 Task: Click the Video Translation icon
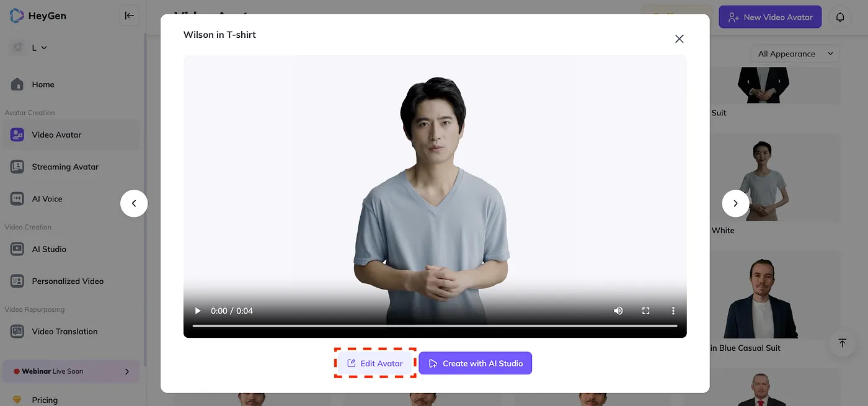17,332
